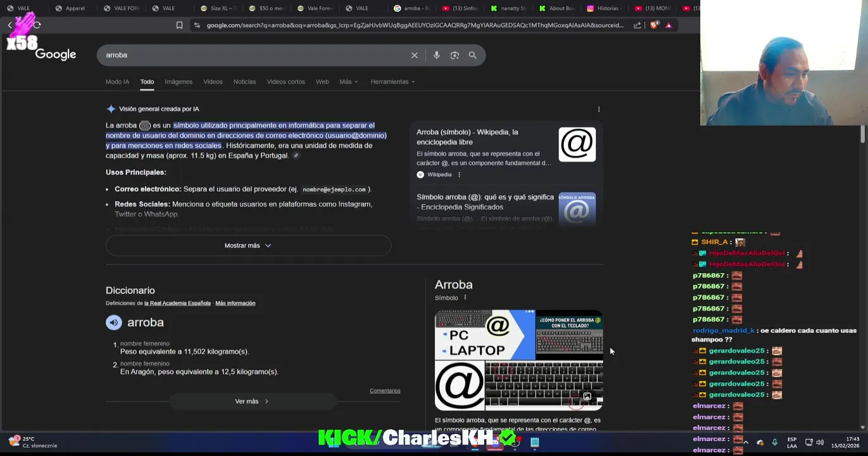Viewport: 868px width, 456px height.
Task: Switch to Modo IA tab
Action: tap(117, 82)
